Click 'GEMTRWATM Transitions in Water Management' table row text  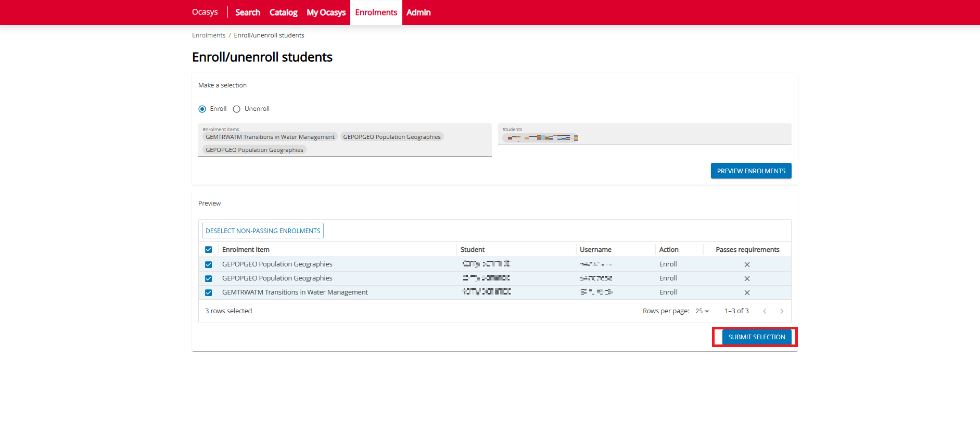pyautogui.click(x=295, y=292)
